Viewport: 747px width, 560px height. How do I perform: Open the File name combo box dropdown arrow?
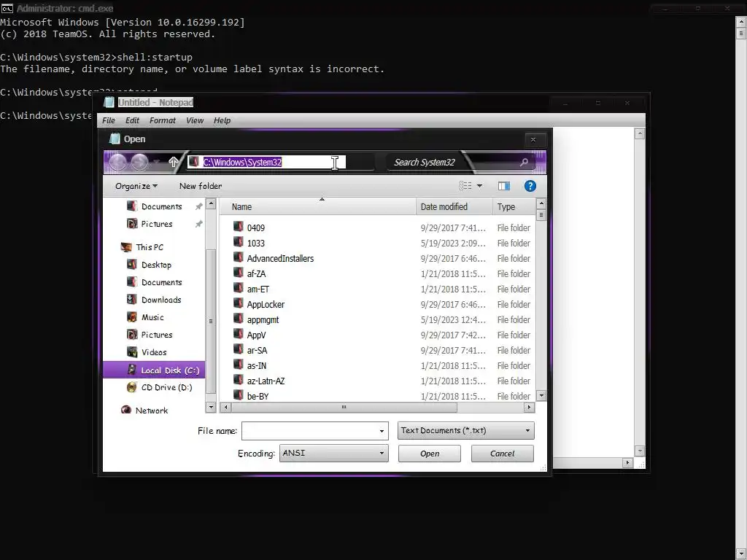tap(382, 431)
